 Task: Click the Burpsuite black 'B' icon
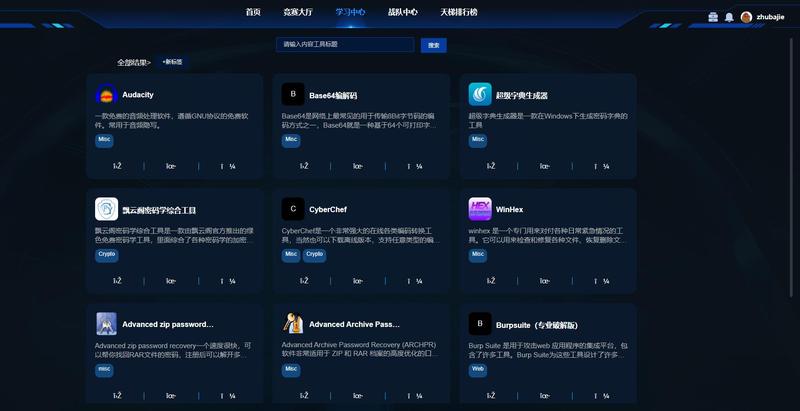[x=480, y=324]
